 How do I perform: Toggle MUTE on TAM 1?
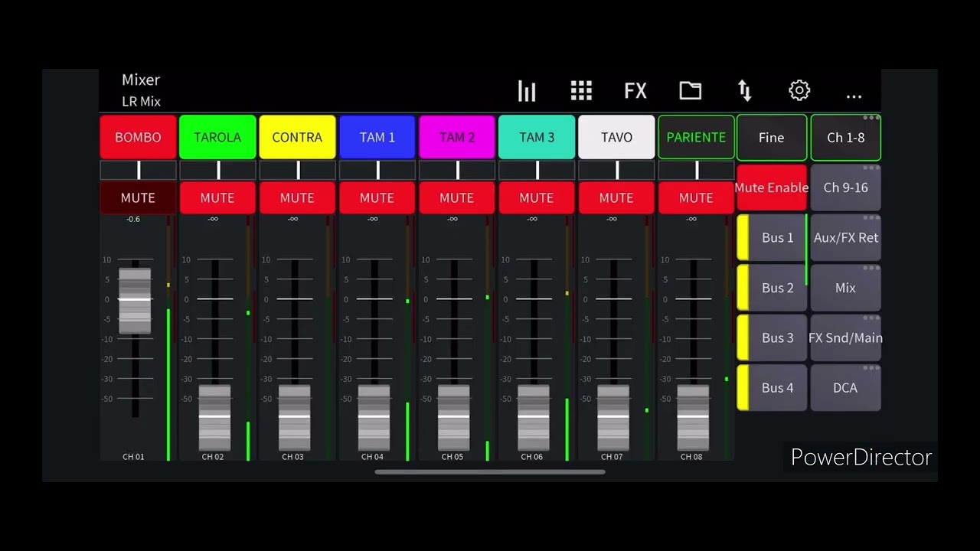[377, 197]
